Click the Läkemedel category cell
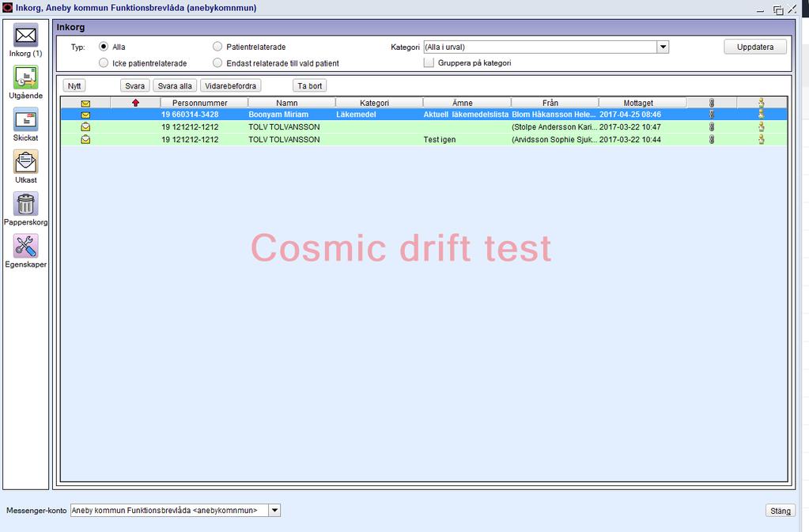Image resolution: width=809 pixels, height=532 pixels. tap(356, 115)
